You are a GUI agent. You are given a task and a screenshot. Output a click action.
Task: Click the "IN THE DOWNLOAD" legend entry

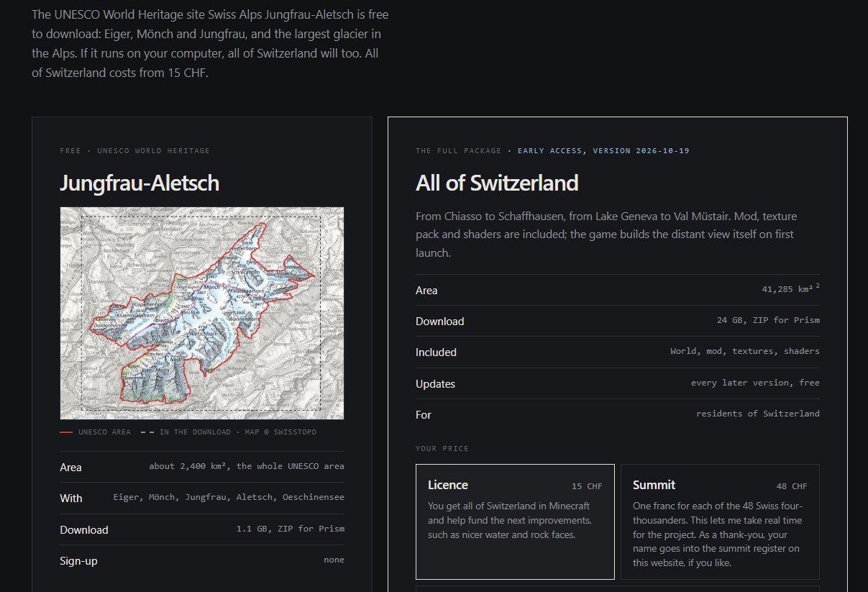[186, 432]
